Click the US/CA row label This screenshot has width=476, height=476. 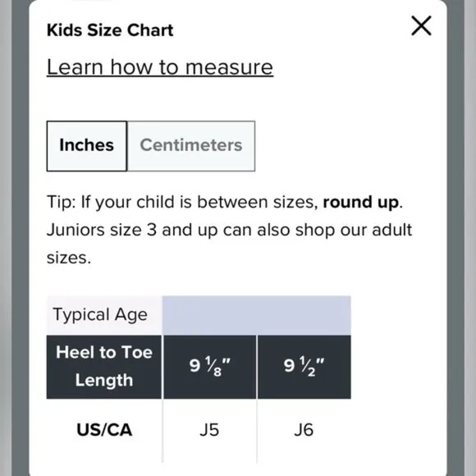[104, 430]
